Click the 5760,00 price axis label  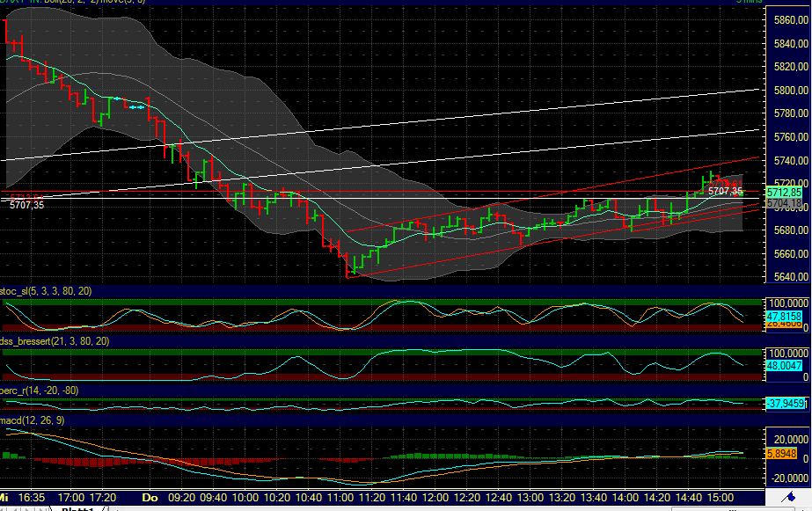point(791,136)
